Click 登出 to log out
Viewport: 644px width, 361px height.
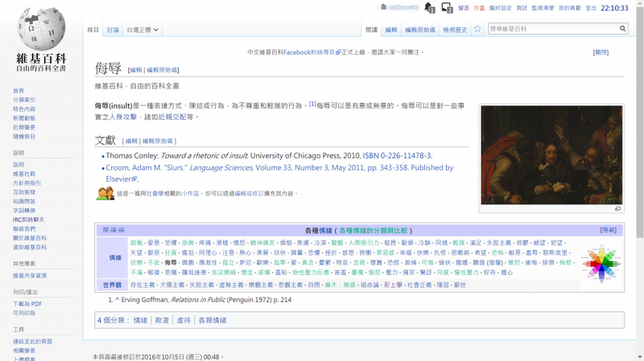point(591,8)
